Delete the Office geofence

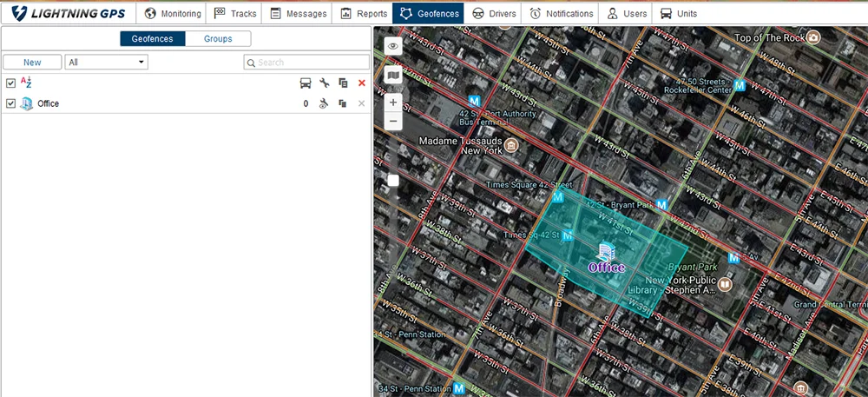(362, 103)
